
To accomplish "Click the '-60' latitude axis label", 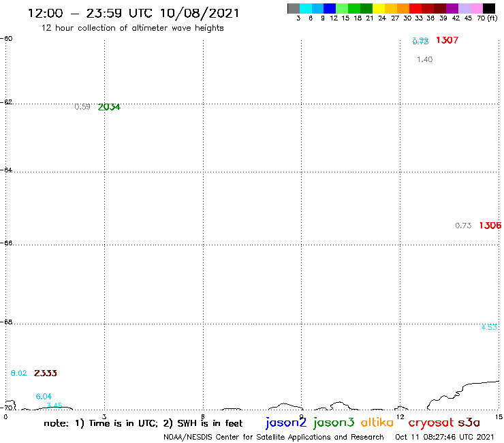I will coord(6,39).
